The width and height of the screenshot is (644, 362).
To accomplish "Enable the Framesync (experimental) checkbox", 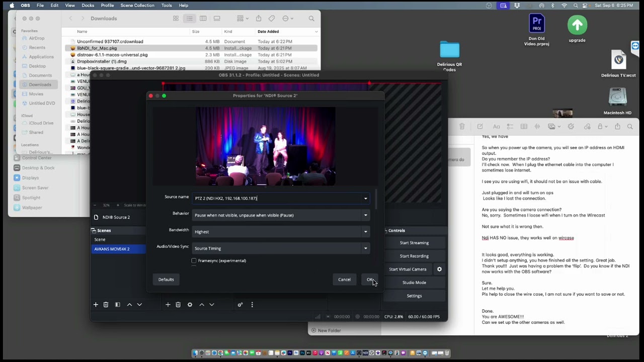I will tap(194, 260).
